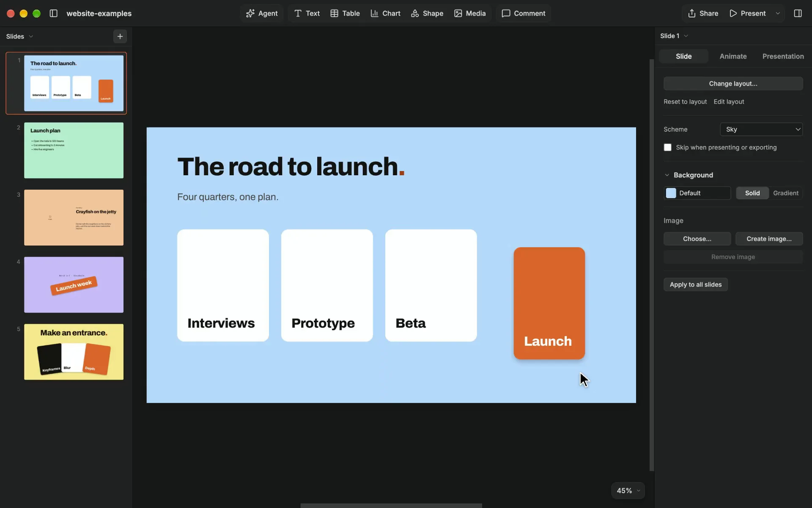The width and height of the screenshot is (812, 508).
Task: Click Choose image button
Action: pos(697,239)
